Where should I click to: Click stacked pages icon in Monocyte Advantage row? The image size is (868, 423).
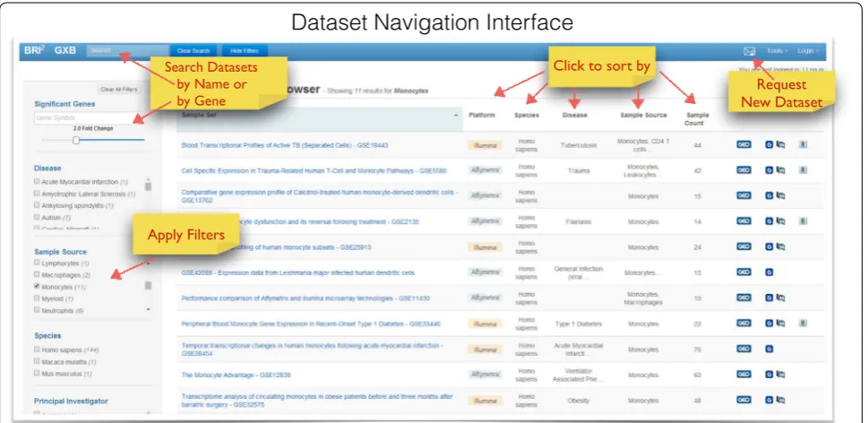pyautogui.click(x=780, y=375)
